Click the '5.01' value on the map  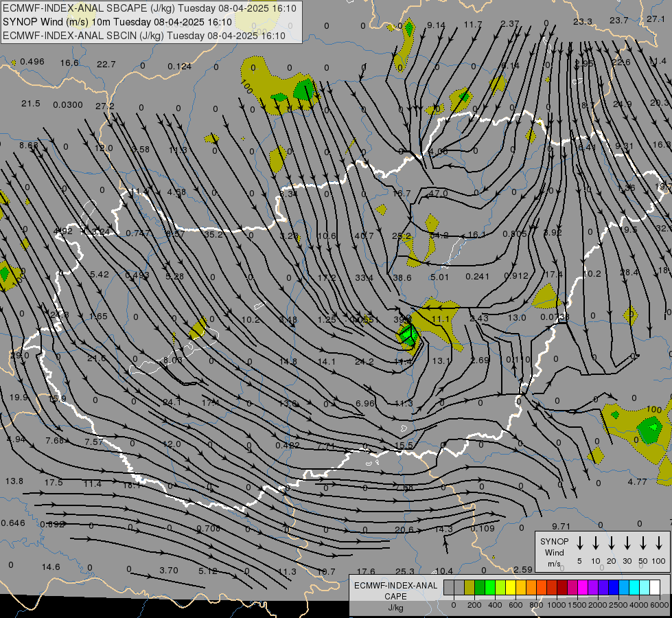[439, 277]
